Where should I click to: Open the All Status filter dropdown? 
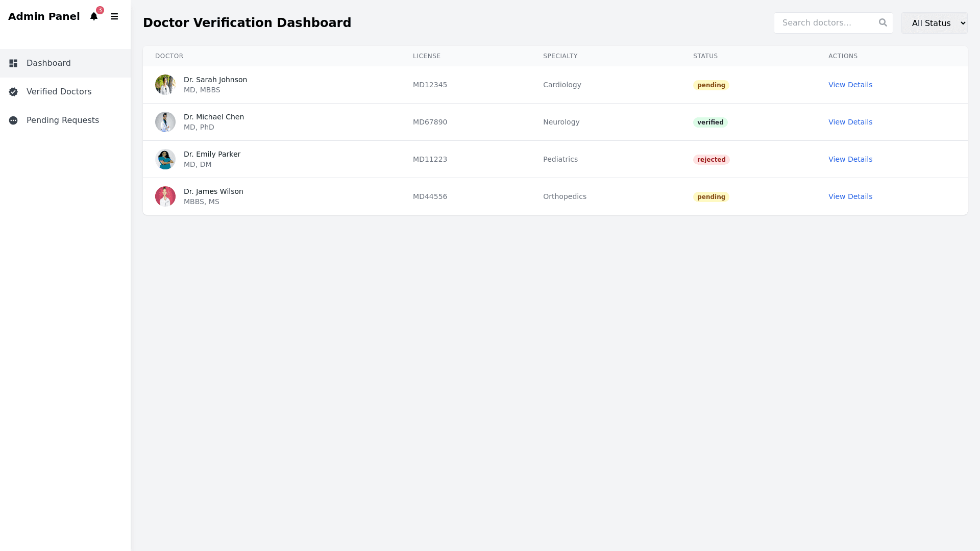click(x=934, y=23)
